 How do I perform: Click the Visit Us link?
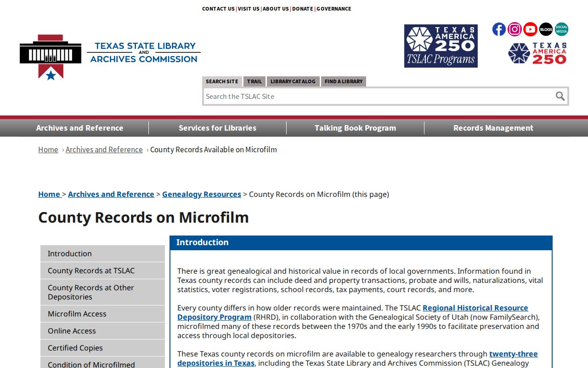[x=249, y=9]
